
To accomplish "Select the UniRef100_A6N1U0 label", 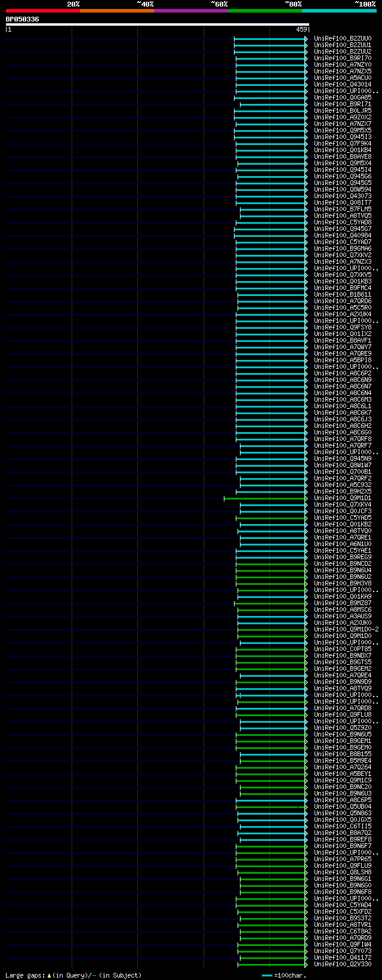I will [343, 544].
